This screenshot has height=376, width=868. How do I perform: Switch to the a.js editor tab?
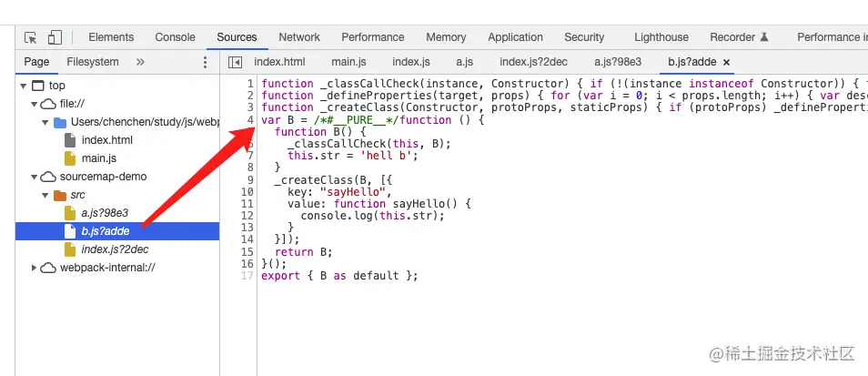464,62
